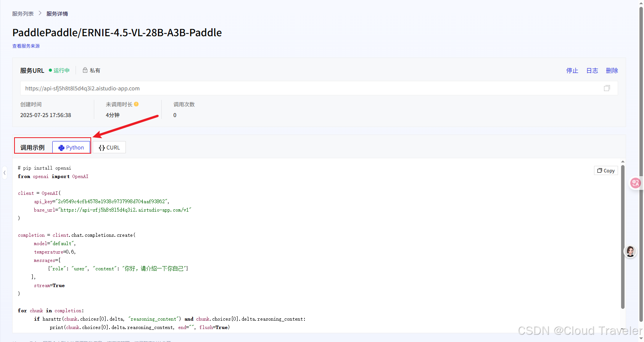Image resolution: width=644 pixels, height=342 pixels.
Task: Click the page vertical scrollbar on the right edge
Action: tap(641, 164)
